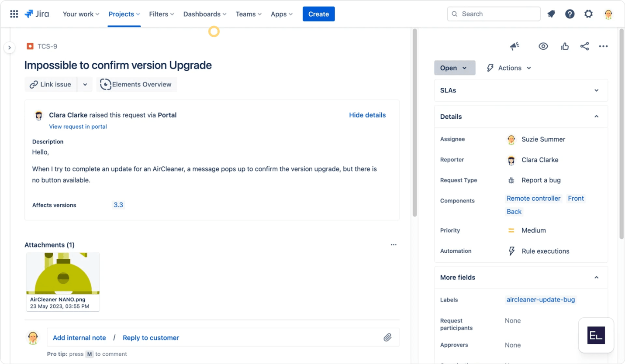Click the search magnifier icon
The image size is (625, 364).
click(x=455, y=14)
